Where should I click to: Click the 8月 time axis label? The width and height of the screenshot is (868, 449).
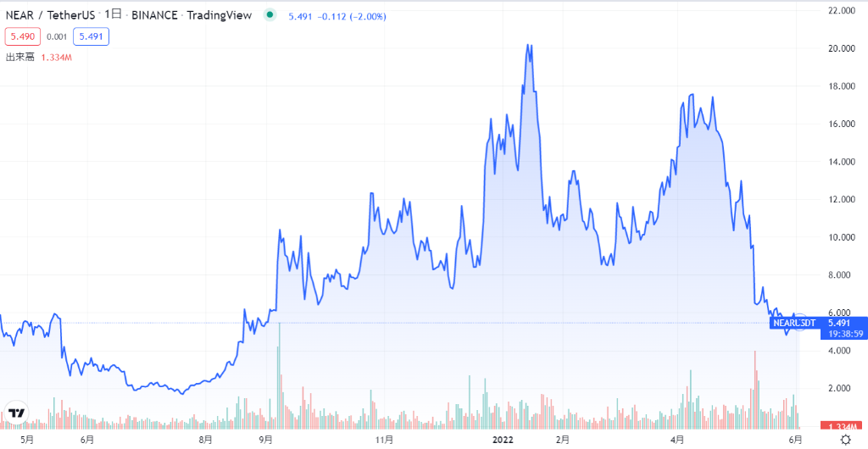(205, 440)
